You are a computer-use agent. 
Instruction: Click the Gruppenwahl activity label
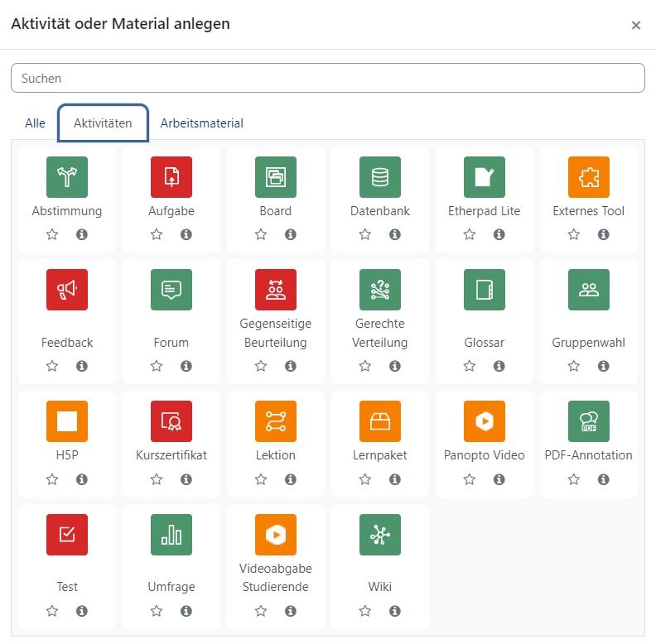589,343
